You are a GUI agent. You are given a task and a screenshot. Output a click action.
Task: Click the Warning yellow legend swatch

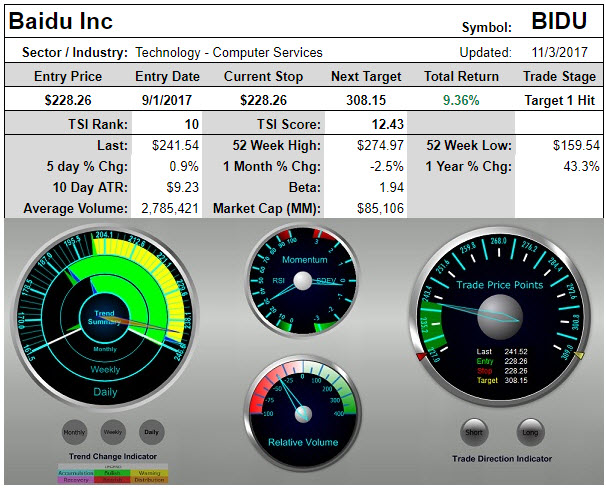click(x=148, y=471)
